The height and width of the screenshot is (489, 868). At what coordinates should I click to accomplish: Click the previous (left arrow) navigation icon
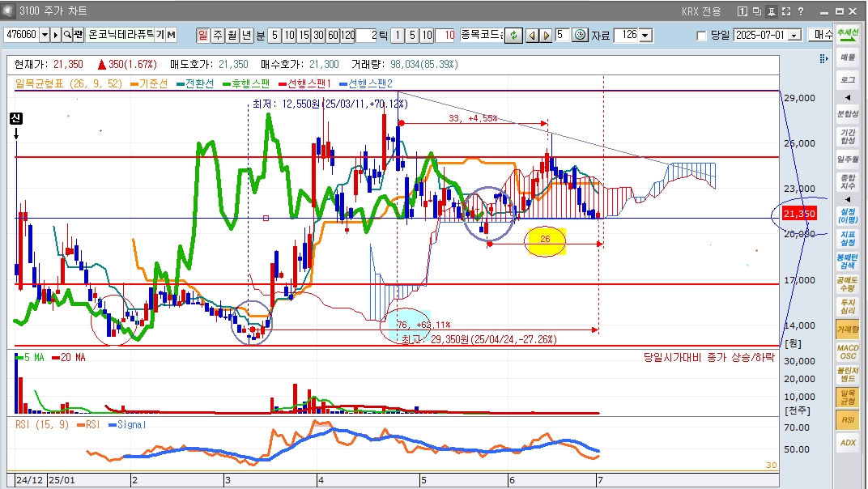[x=532, y=36]
